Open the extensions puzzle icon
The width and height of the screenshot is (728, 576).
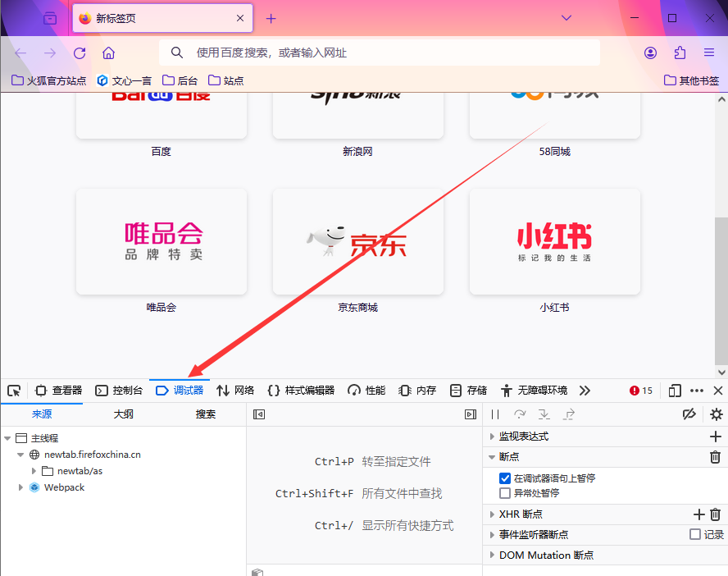click(x=680, y=53)
